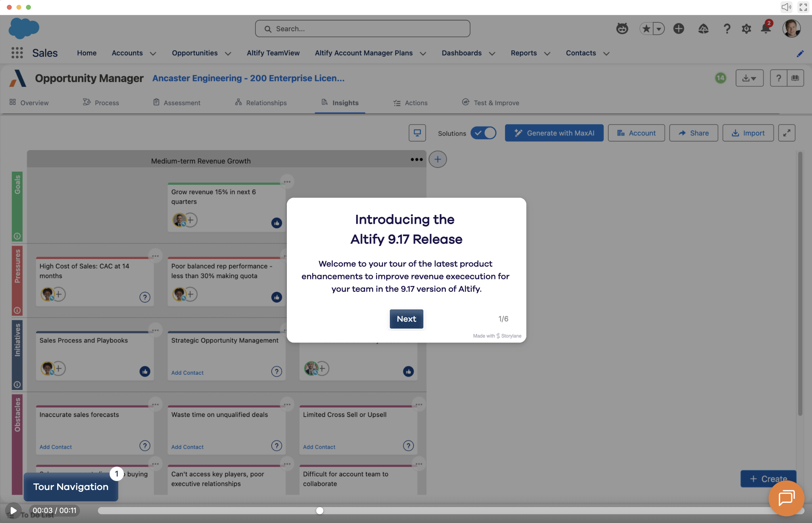
Task: Switch to the Relationships tab
Action: click(261, 103)
